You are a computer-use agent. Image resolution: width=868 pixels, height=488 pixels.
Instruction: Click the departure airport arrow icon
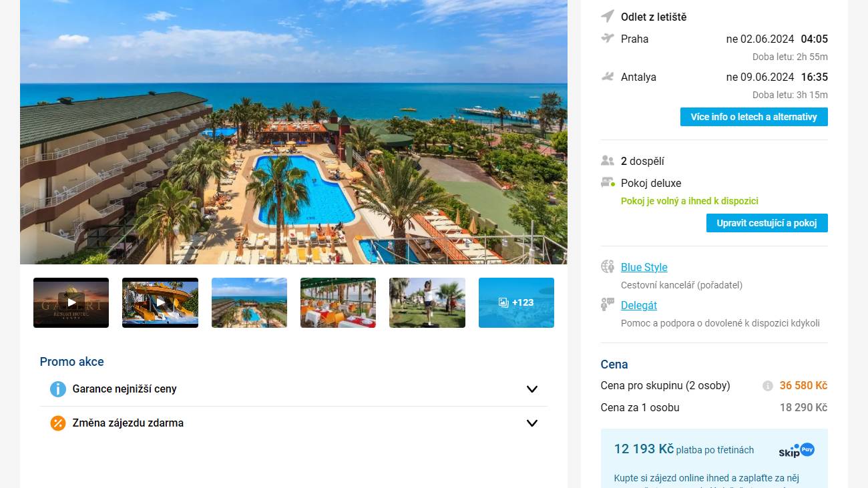coord(607,16)
